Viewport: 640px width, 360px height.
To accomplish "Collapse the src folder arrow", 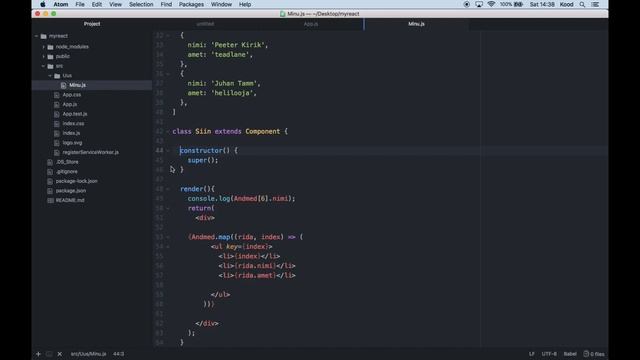I will pos(43,66).
